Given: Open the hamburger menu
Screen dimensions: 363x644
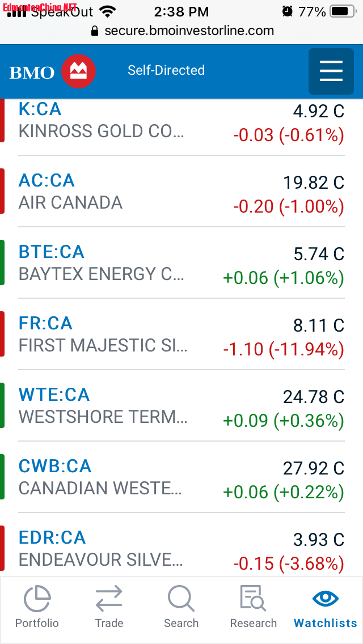Looking at the screenshot, I should point(331,71).
